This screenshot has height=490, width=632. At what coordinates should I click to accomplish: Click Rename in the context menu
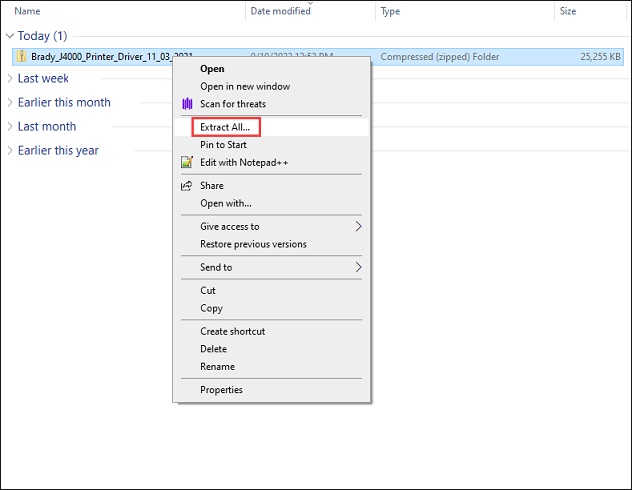(217, 367)
